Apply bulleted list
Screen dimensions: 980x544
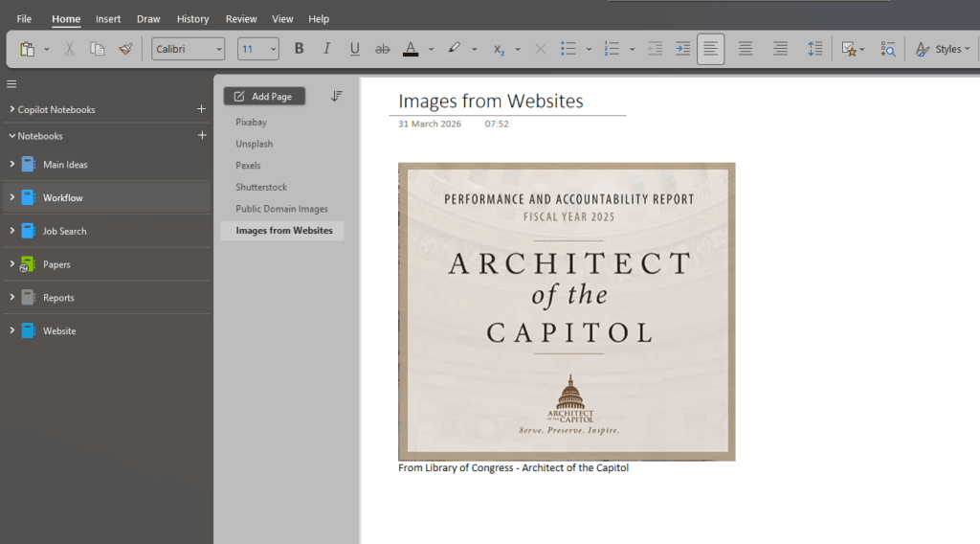(x=568, y=49)
